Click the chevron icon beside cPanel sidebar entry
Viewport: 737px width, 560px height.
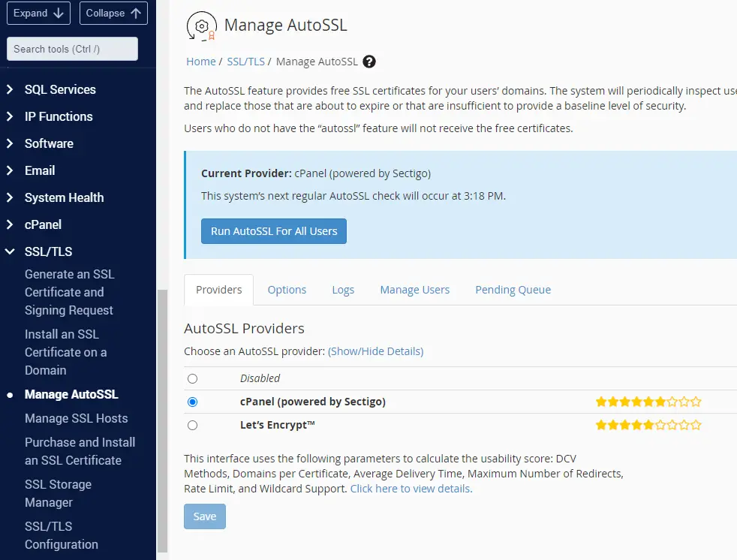click(10, 224)
